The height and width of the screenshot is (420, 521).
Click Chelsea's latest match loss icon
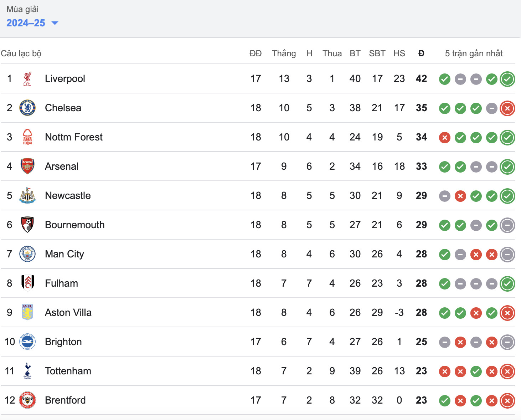pyautogui.click(x=507, y=108)
